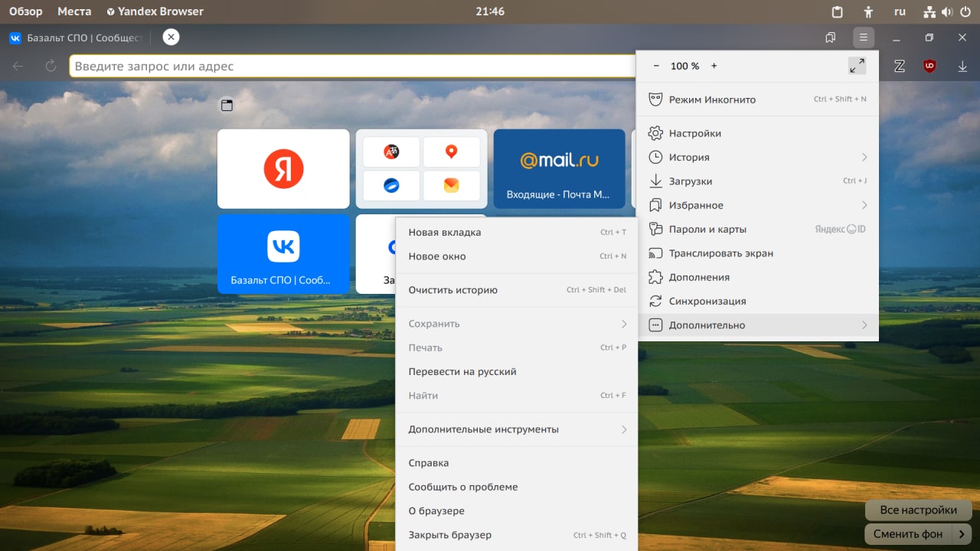Open О браузере
Image resolution: width=980 pixels, height=551 pixels.
(x=517, y=511)
